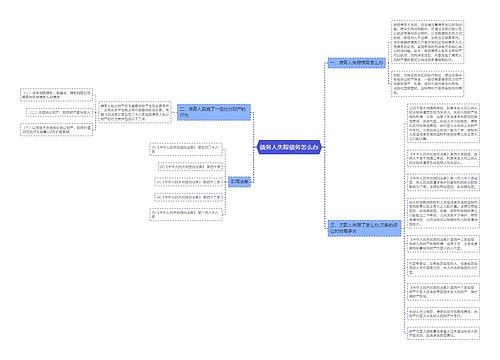This screenshot has width=500, height=360.
Task: Select blue node 二、债务人实施了一些处分财产的行为
Action: click(214, 112)
